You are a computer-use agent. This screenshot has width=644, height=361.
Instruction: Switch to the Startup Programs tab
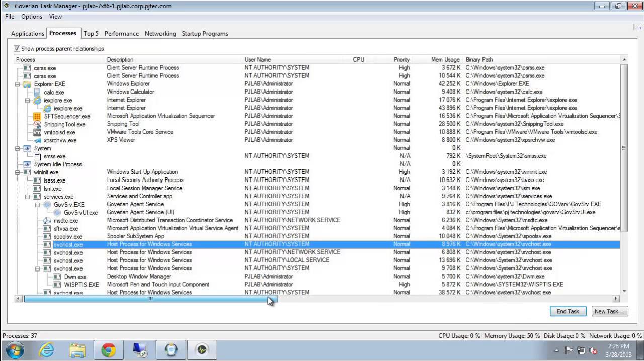pos(205,34)
